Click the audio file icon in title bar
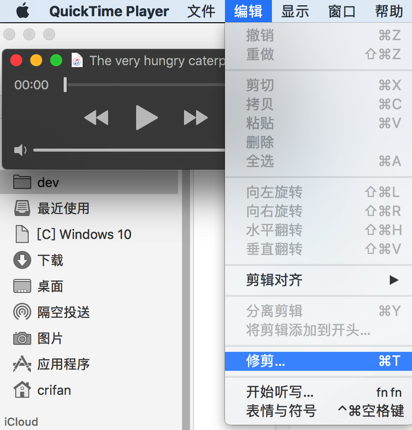Image resolution: width=412 pixels, height=430 pixels. tap(77, 61)
